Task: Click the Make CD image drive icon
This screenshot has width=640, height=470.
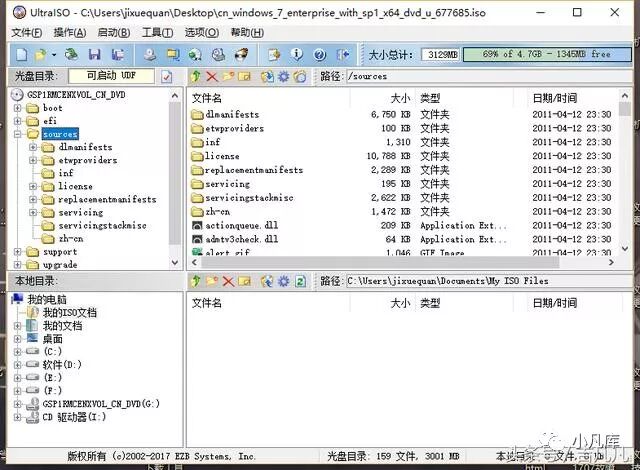Action: click(x=150, y=54)
